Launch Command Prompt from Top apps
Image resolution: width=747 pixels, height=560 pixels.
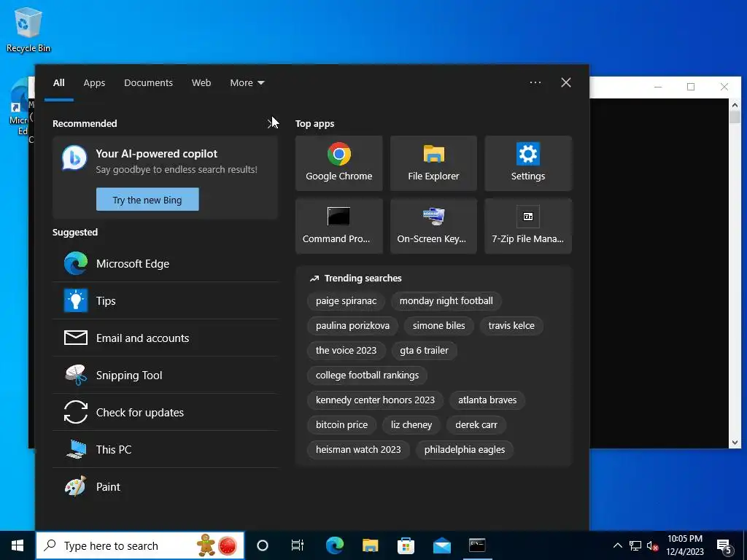338,226
